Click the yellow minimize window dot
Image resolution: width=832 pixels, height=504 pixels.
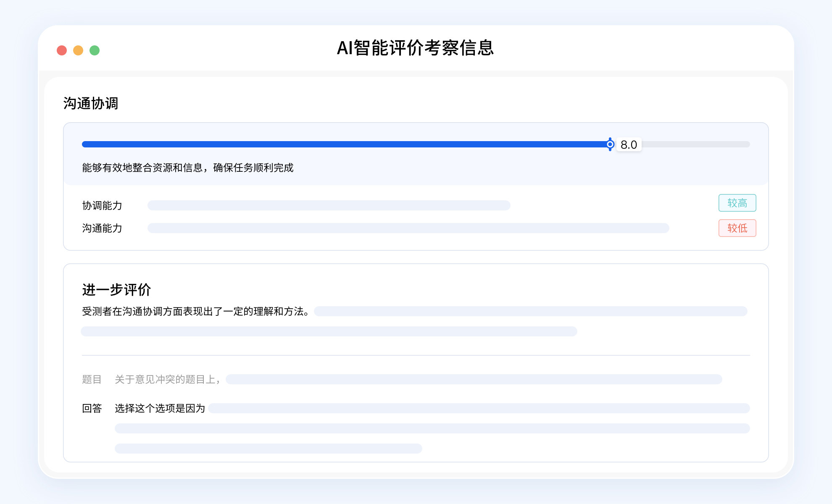tap(78, 50)
